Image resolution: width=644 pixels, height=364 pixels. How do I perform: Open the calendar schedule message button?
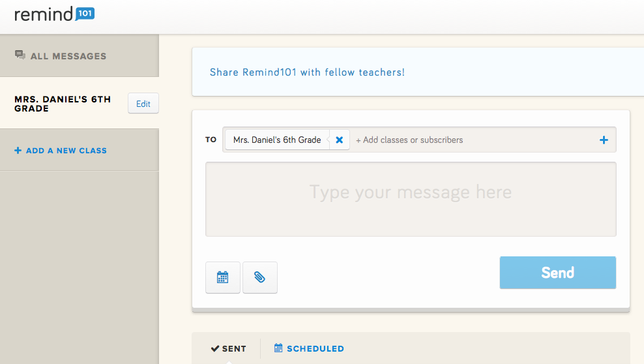tap(223, 277)
